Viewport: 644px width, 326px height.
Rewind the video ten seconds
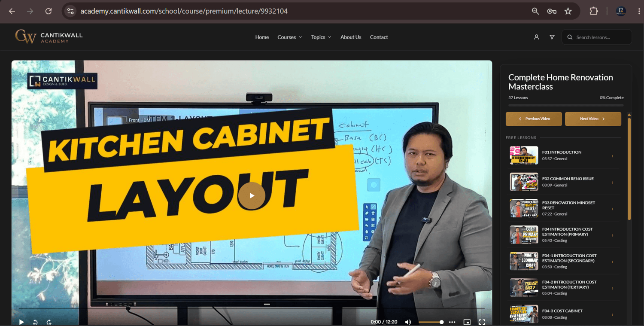point(35,322)
